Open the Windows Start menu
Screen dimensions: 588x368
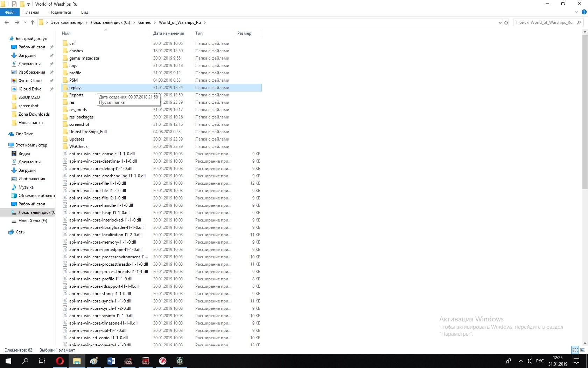[x=8, y=361]
